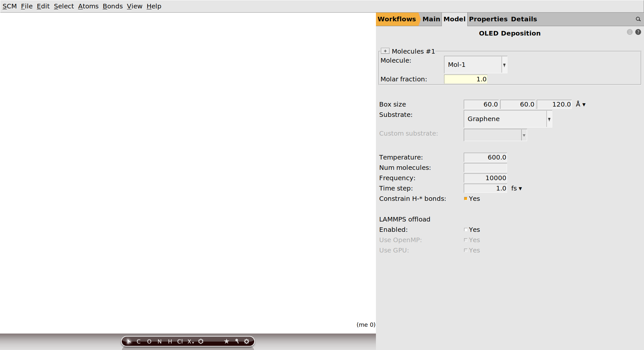Choose the Oxygen (O) atom tool
644x350 pixels.
pyautogui.click(x=149, y=341)
